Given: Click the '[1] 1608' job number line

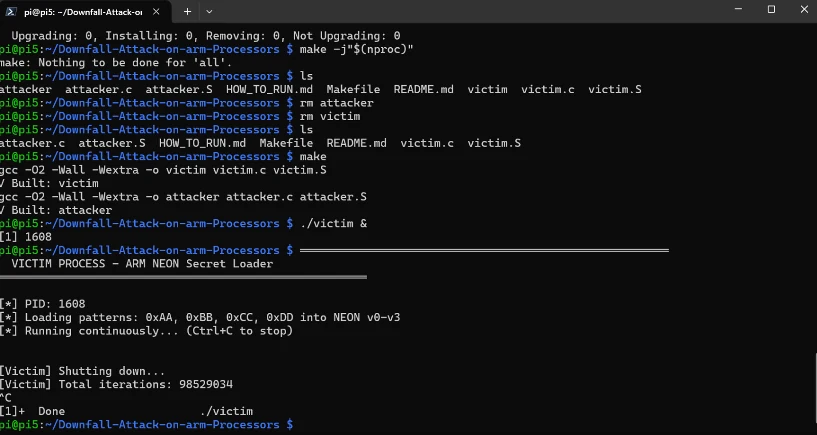Looking at the screenshot, I should [x=26, y=238].
